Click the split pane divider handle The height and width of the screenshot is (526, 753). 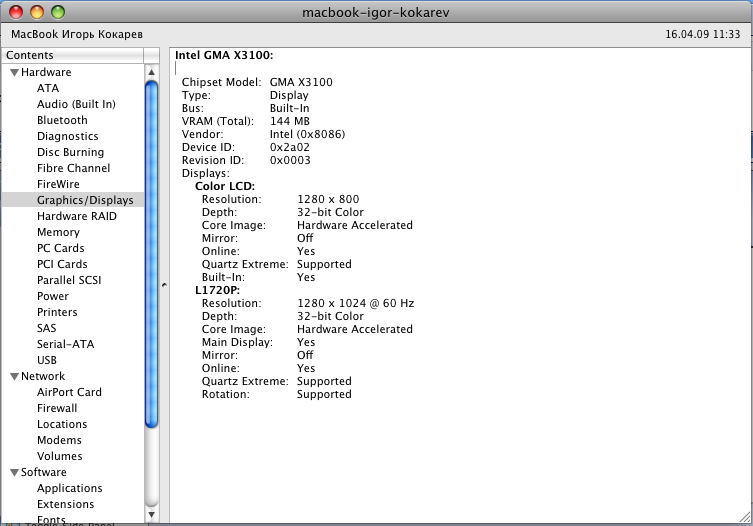(164, 285)
